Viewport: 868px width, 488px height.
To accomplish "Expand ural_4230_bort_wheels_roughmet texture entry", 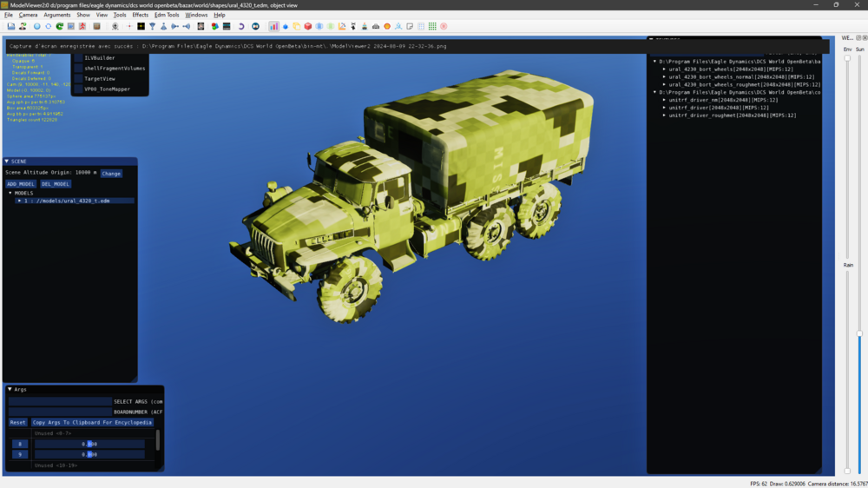I will (664, 85).
